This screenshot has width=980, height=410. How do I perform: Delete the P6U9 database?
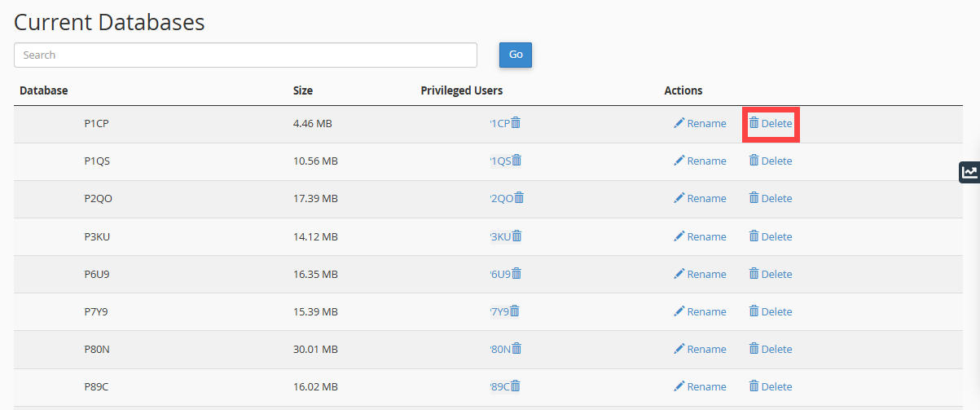(x=770, y=275)
